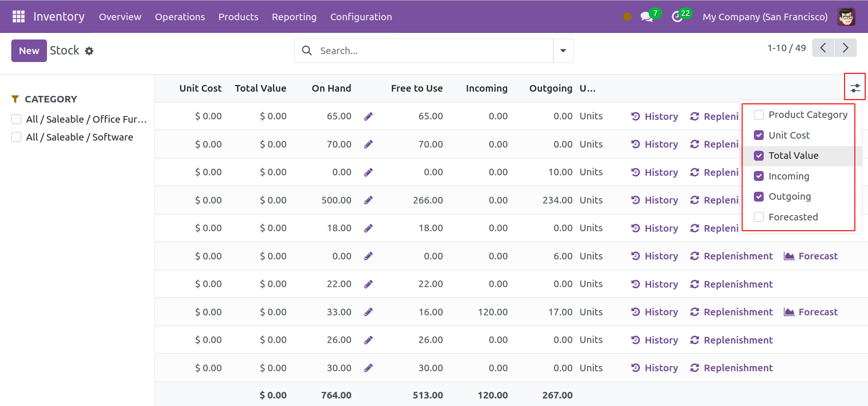
Task: Expand the search options dropdown arrow
Action: click(x=563, y=51)
